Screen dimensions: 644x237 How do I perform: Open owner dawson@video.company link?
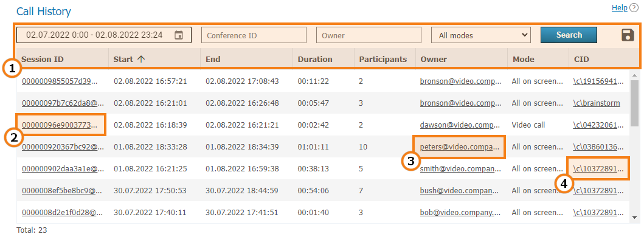(461, 125)
